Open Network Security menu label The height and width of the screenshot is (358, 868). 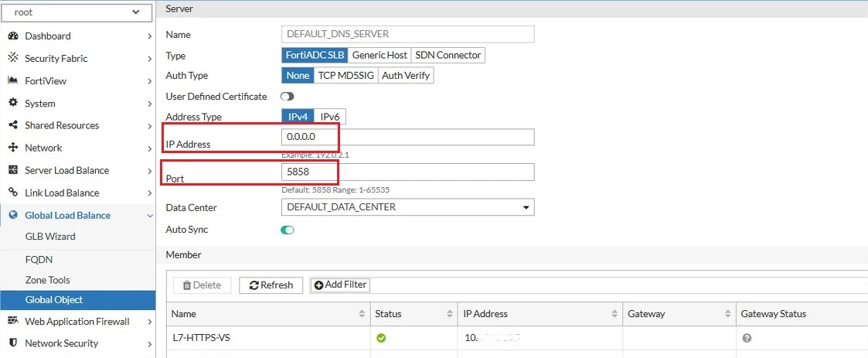tap(61, 343)
